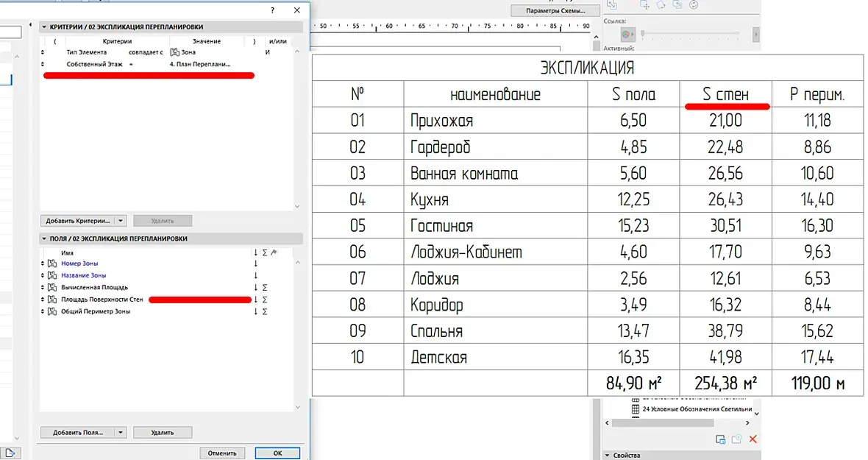Click the Гостиная cell in the table
The image size is (868, 460).
pyautogui.click(x=496, y=225)
